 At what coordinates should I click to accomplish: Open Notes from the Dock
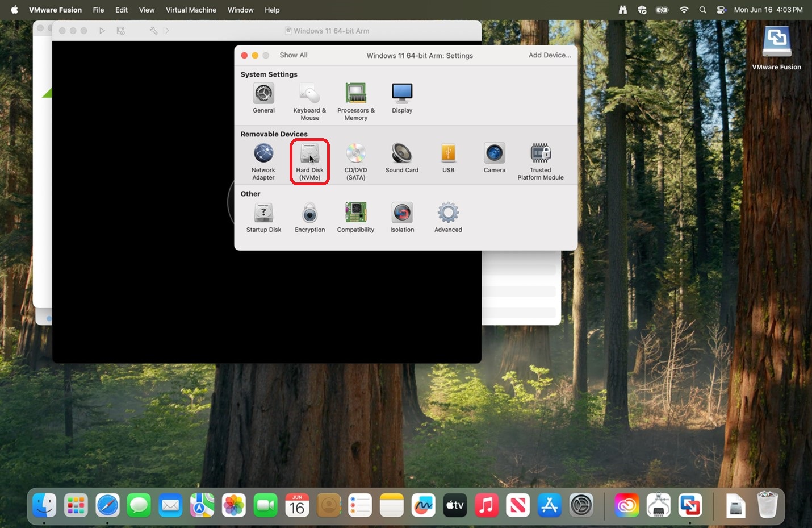(392, 505)
